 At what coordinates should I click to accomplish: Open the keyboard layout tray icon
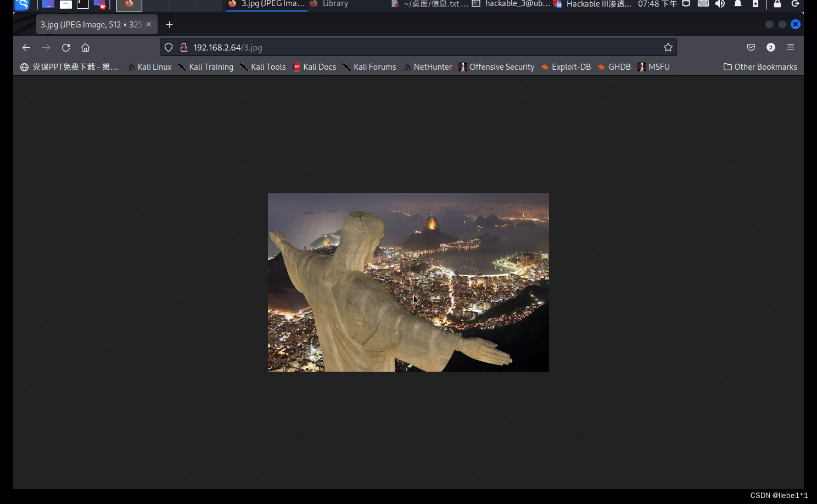point(703,4)
